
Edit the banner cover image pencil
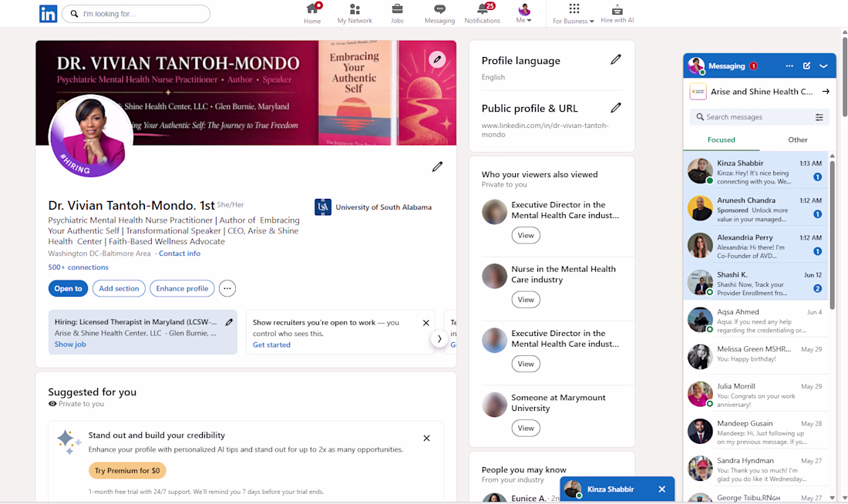pos(437,59)
